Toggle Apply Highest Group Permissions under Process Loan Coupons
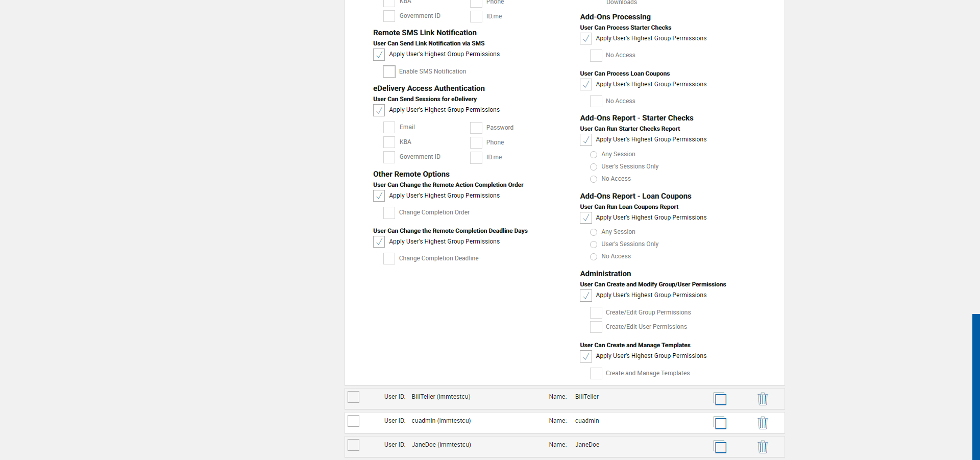The width and height of the screenshot is (980, 460). (586, 85)
